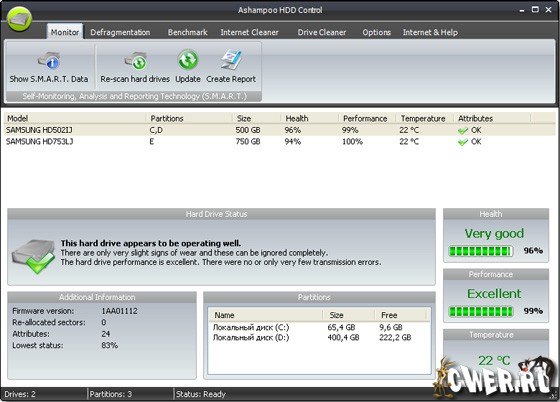Select the SAMSUNG HD502IJ drive row

click(x=280, y=130)
